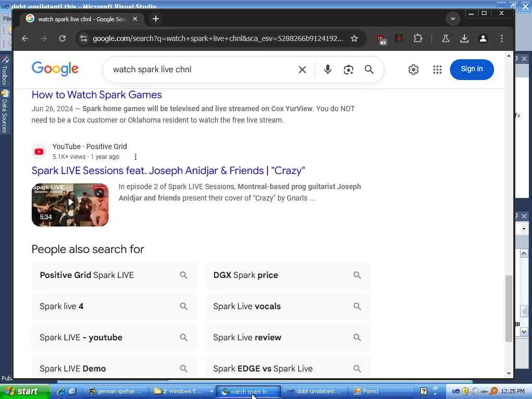This screenshot has height=399, width=532.
Task: Go back with Chrome's back arrow
Action: point(25,38)
